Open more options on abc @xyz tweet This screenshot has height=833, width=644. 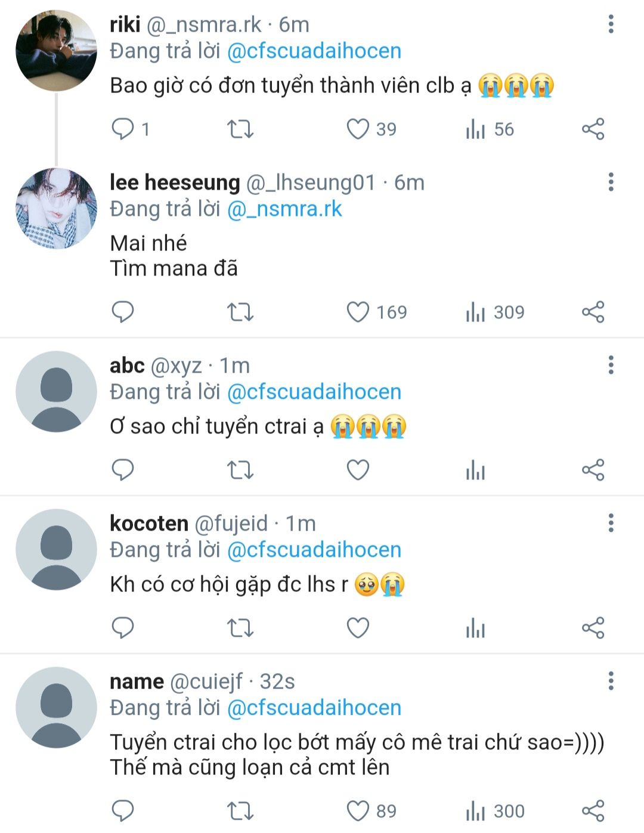pyautogui.click(x=611, y=365)
